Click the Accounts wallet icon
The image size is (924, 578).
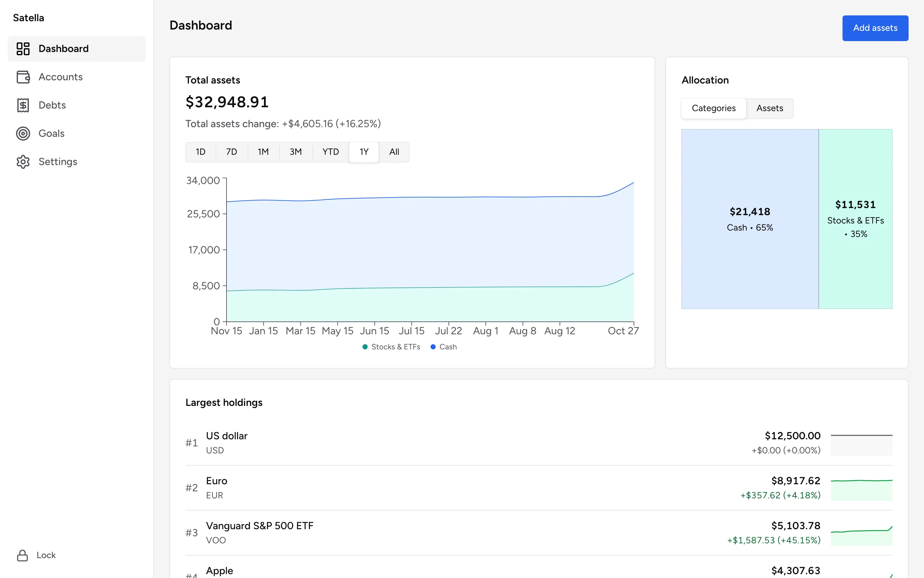point(23,77)
